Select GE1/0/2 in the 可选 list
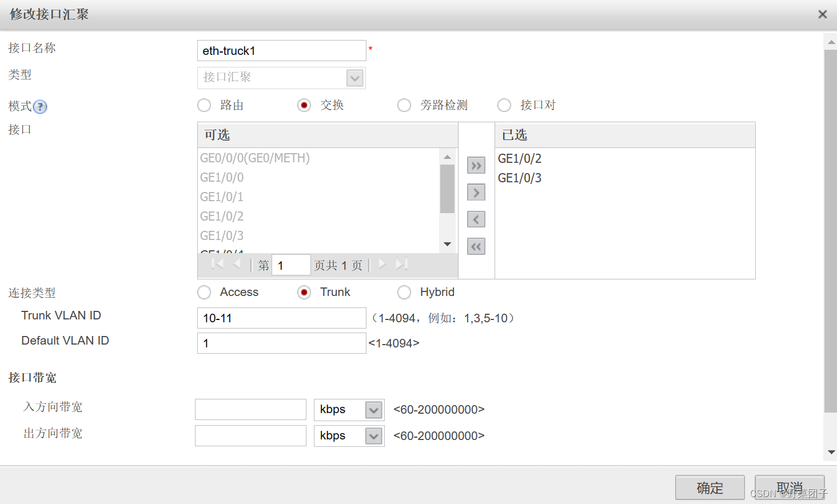The image size is (837, 504). 222,216
